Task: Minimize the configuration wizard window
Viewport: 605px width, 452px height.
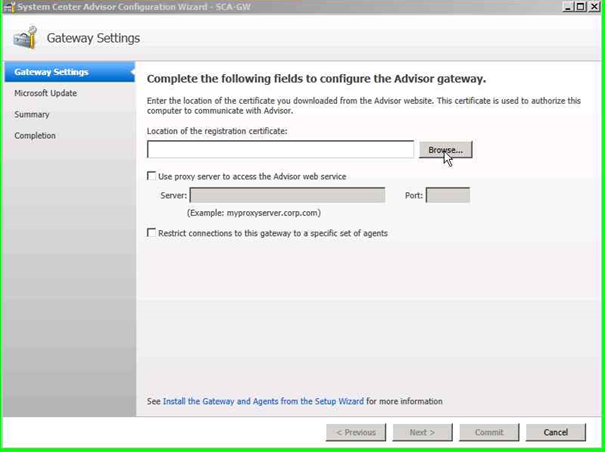Action: [568, 6]
